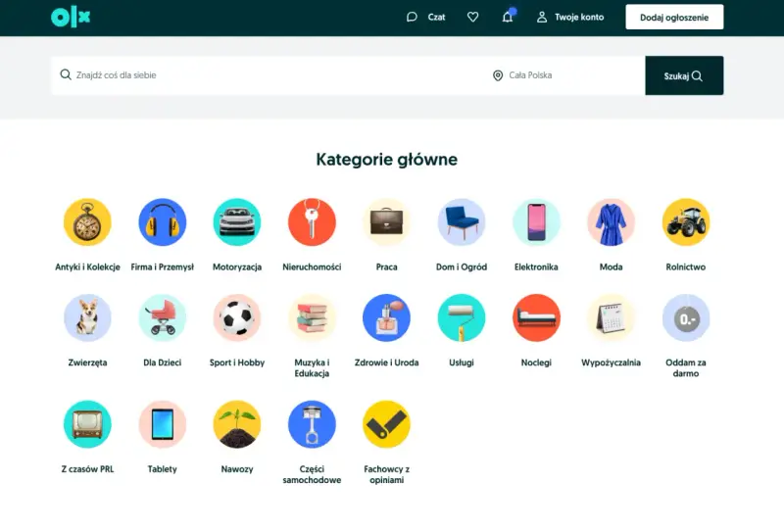This screenshot has width=784, height=532.
Task: Select Moda blue dress icon
Action: [611, 222]
